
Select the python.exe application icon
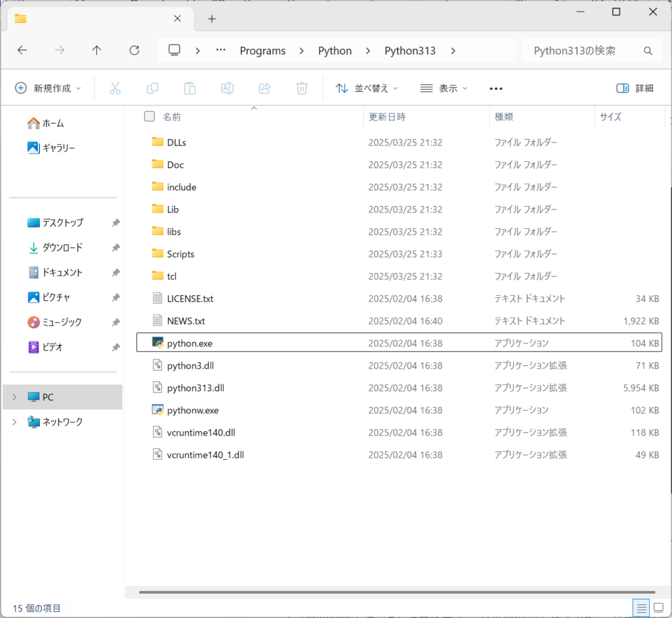(157, 342)
